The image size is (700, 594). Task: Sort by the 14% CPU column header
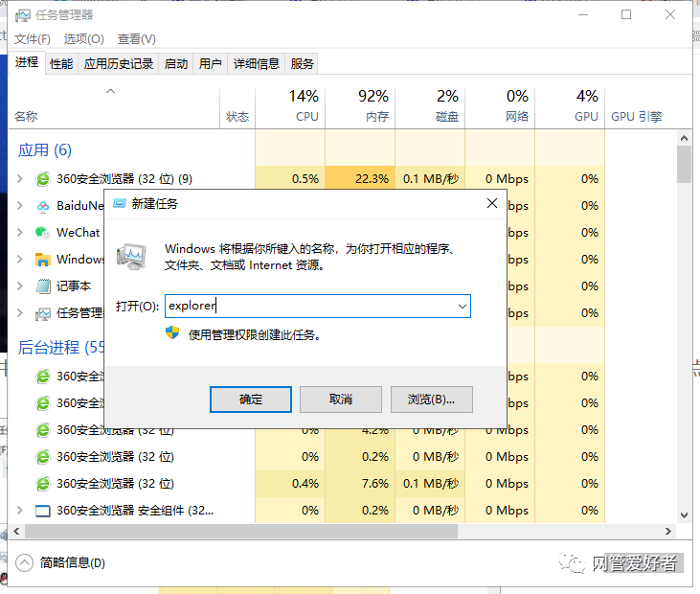coord(290,107)
